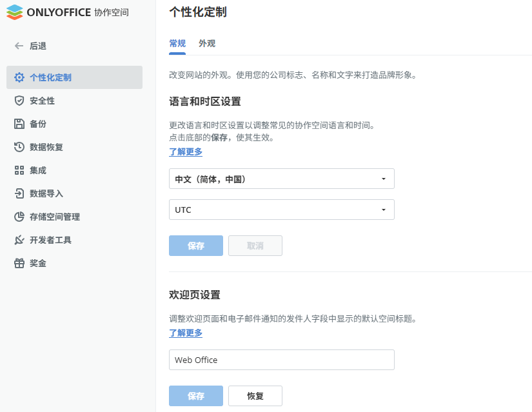Click the gift icon for 奖金
This screenshot has width=532, height=412.
click(x=19, y=263)
